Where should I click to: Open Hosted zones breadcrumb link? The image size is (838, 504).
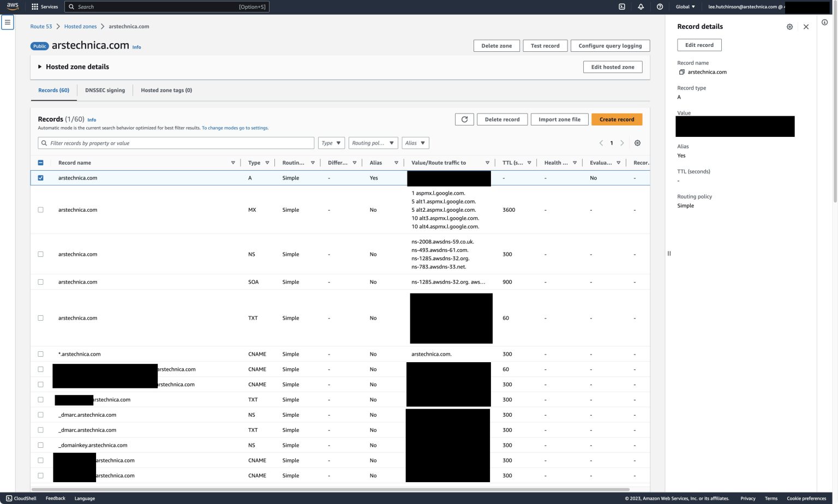80,27
